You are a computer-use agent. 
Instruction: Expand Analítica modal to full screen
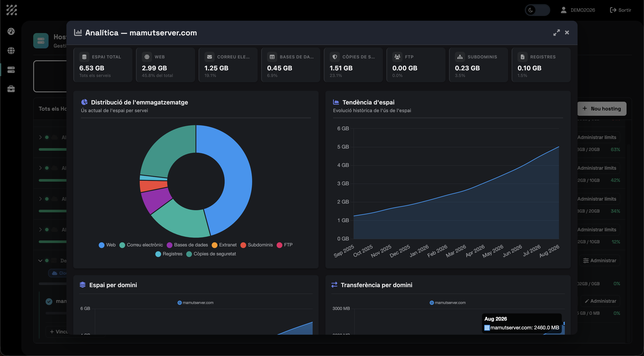tap(556, 33)
